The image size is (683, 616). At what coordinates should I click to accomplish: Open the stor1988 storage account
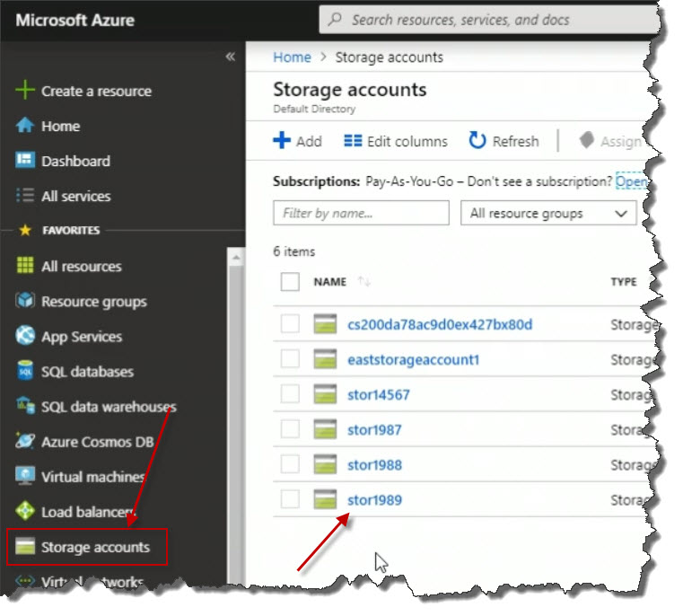pyautogui.click(x=374, y=465)
